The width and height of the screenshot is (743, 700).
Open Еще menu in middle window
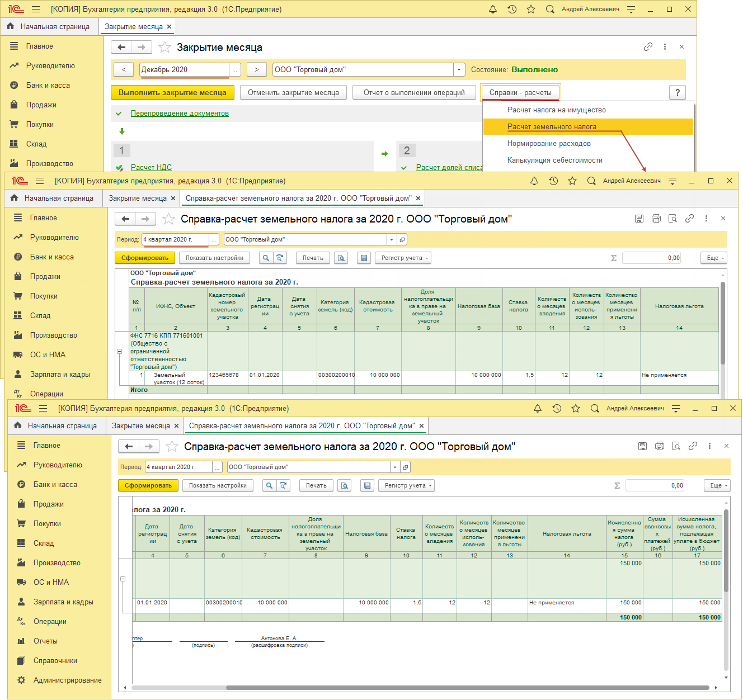(x=714, y=258)
